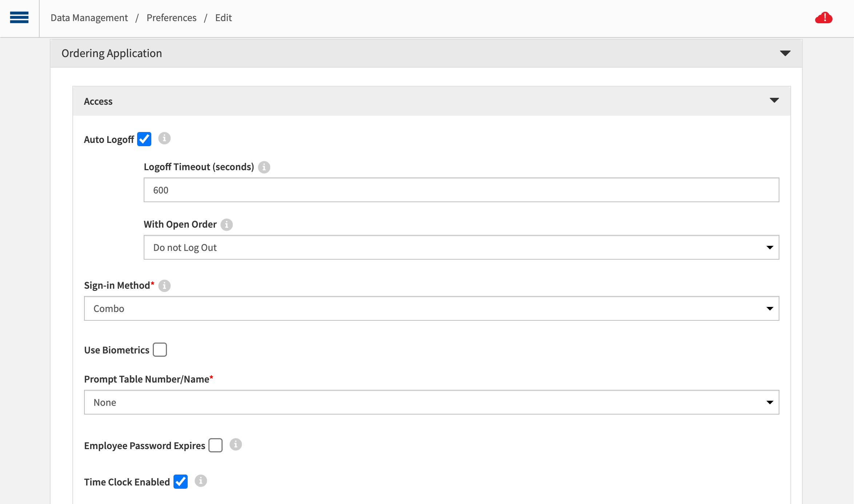Screen dimensions: 854x504
Task: Open the Prompt Table Number/Name dropdown
Action: click(x=431, y=402)
